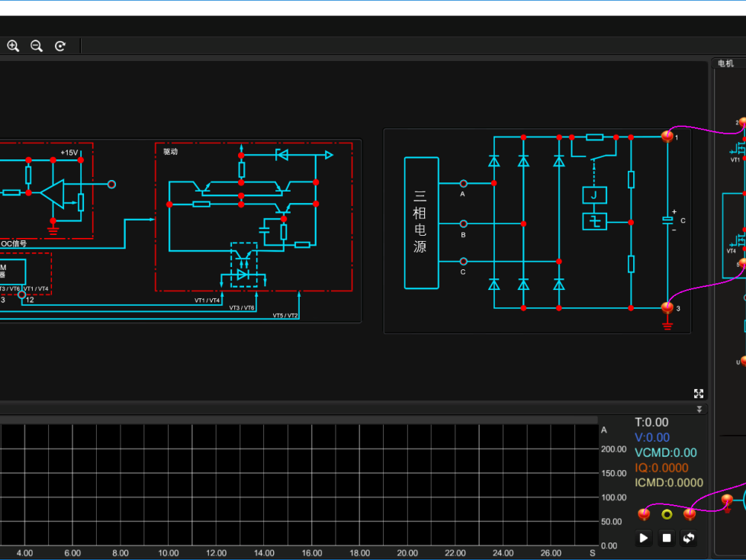This screenshot has height=560, width=746.
Task: Click the orange IQ:0.0000 readout
Action: pos(662,468)
